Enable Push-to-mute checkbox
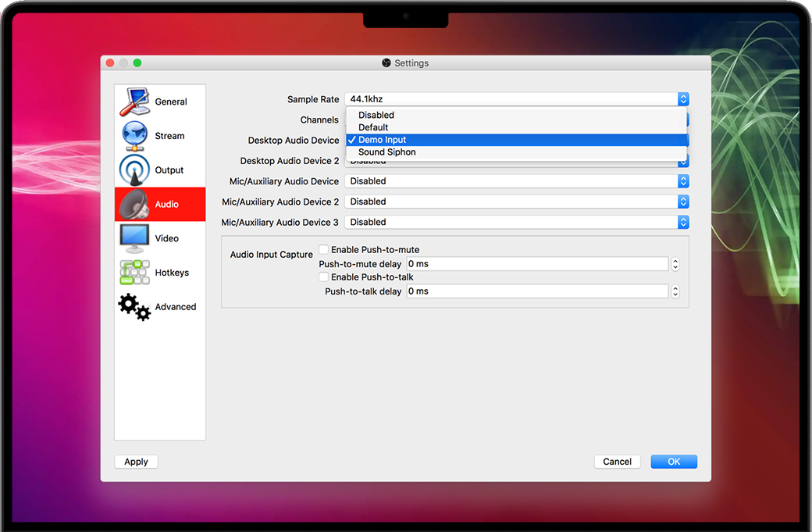 coord(324,250)
